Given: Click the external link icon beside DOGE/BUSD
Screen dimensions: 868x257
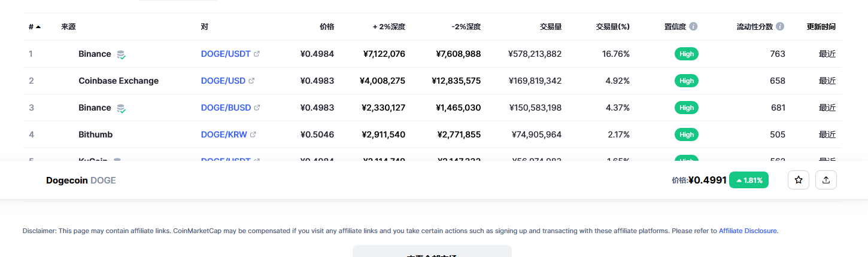Looking at the screenshot, I should click(x=257, y=108).
